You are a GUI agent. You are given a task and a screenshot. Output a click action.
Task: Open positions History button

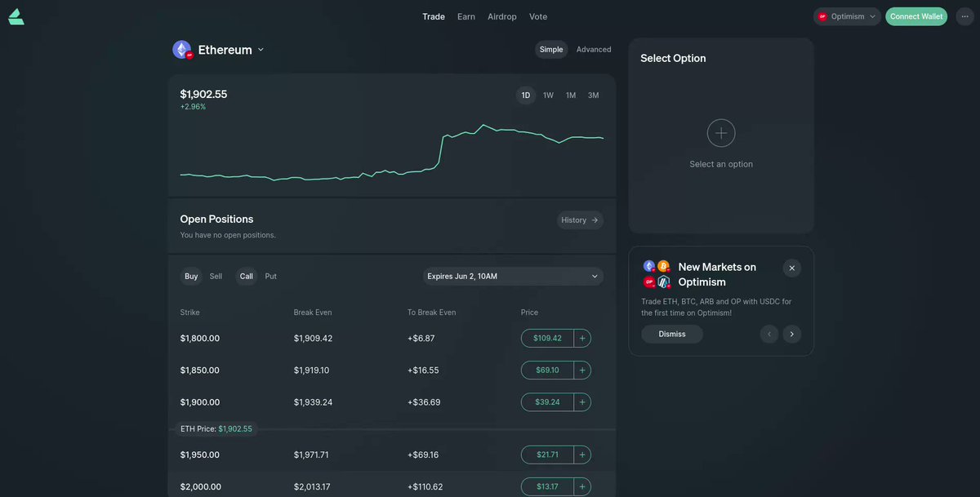pyautogui.click(x=581, y=220)
